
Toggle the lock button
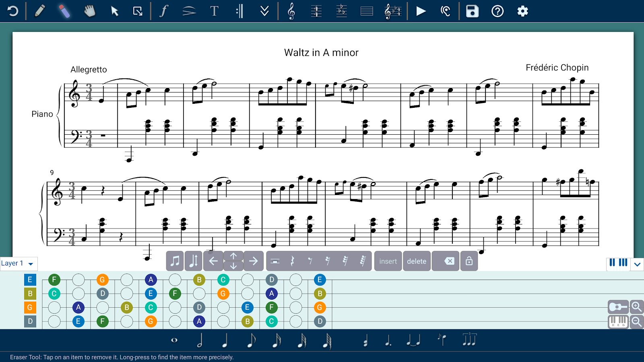pyautogui.click(x=469, y=261)
